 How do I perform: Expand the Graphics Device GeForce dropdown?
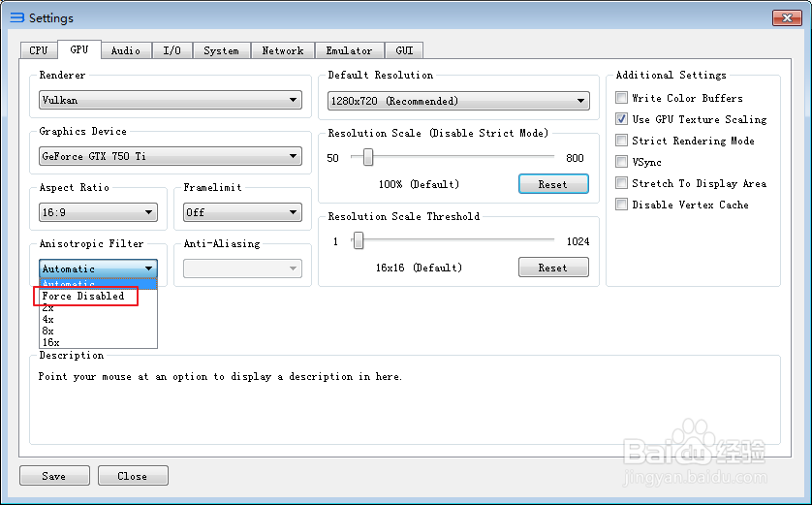(x=171, y=156)
